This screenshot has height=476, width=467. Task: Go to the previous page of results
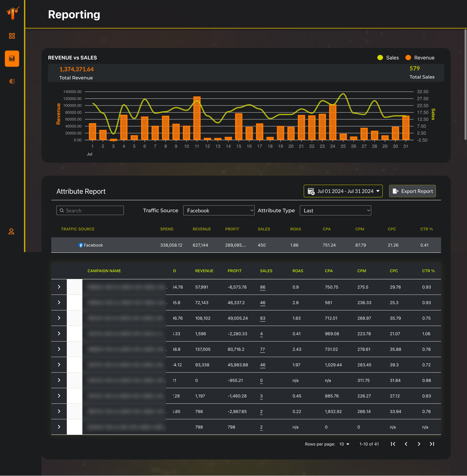pyautogui.click(x=406, y=444)
